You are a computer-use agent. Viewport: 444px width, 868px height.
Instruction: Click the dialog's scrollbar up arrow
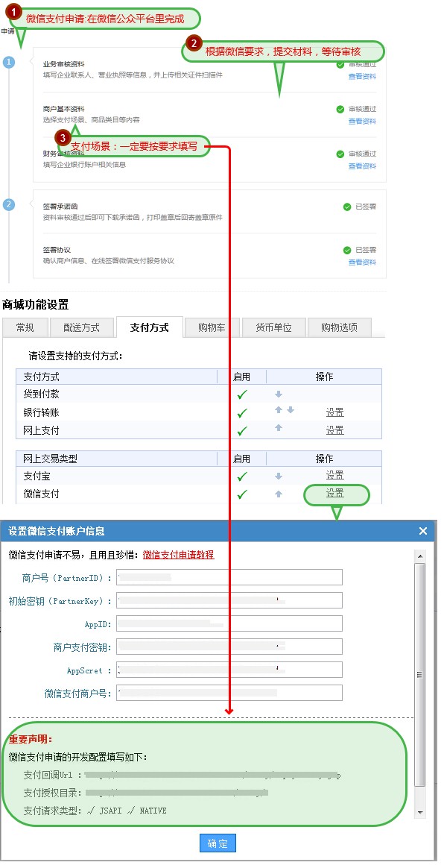(x=420, y=556)
